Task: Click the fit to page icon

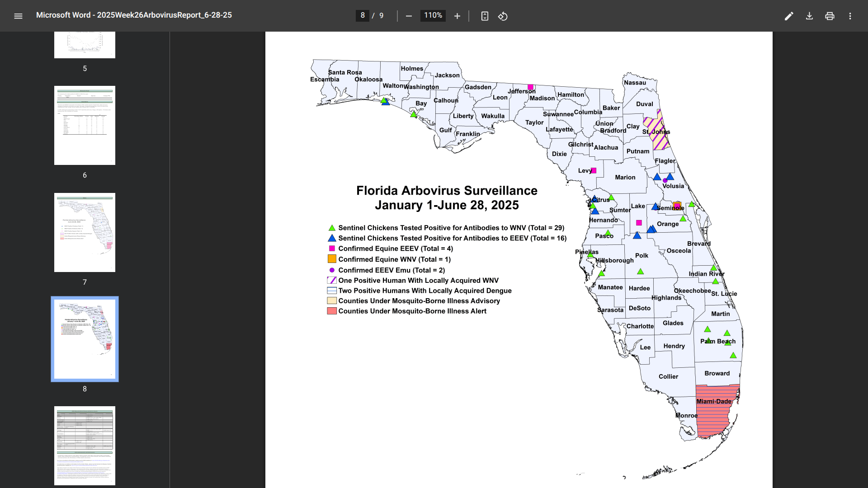Action: point(485,16)
